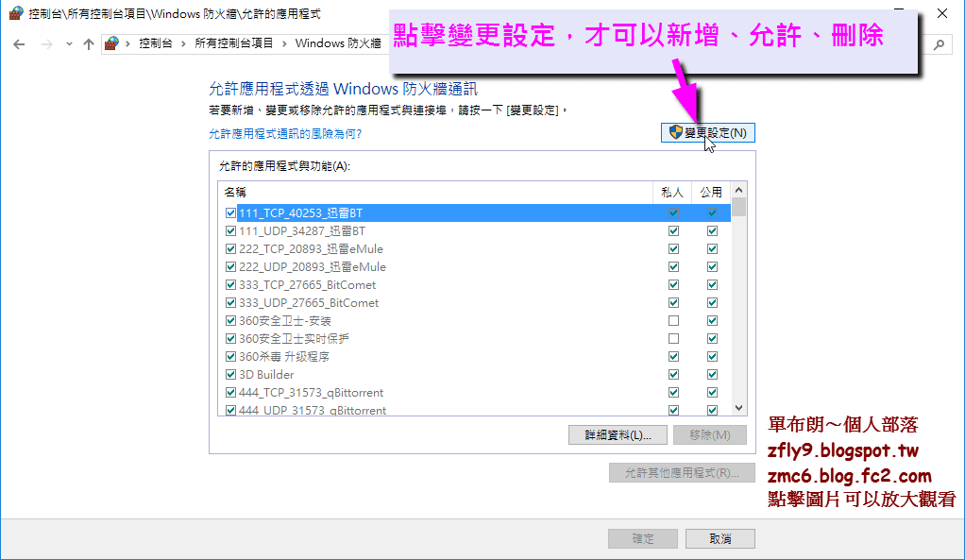Select row 444_UDP_31573_qBittorrent

point(474,409)
